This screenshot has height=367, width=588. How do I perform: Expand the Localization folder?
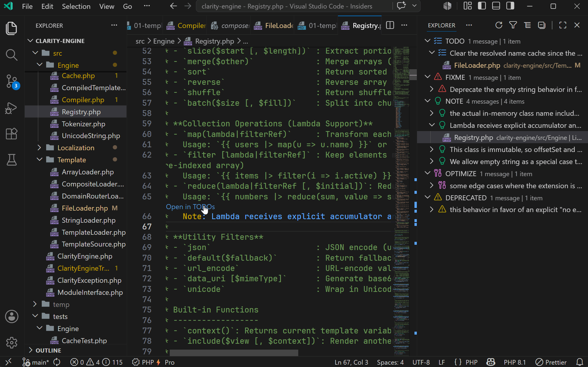[39, 148]
